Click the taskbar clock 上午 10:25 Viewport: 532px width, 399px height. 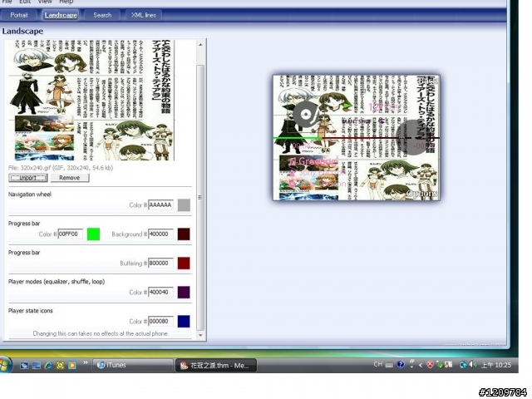click(x=496, y=365)
